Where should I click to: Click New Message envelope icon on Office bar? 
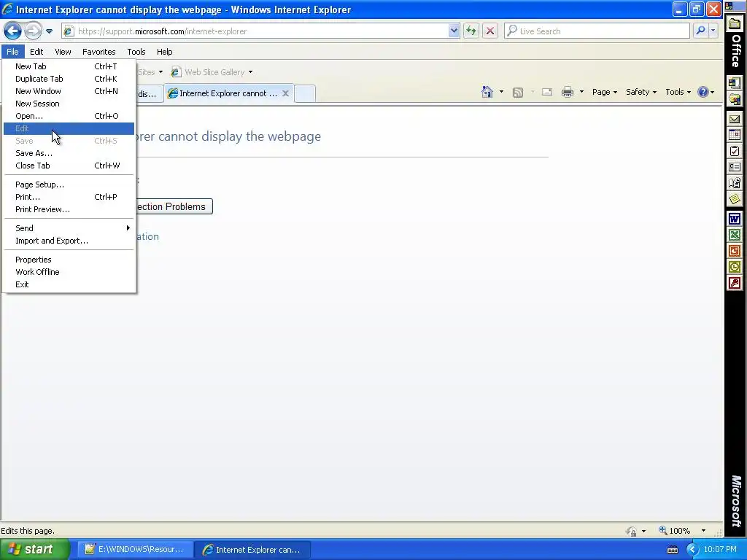[734, 119]
